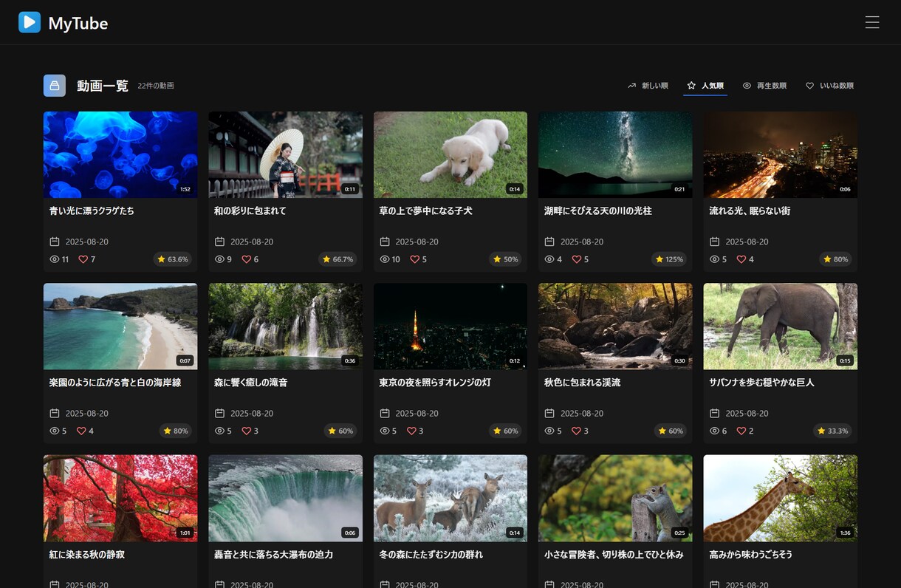Image resolution: width=901 pixels, height=588 pixels.
Task: Click eye views icon on 草の上で夢中になる子犬 card
Action: point(384,259)
